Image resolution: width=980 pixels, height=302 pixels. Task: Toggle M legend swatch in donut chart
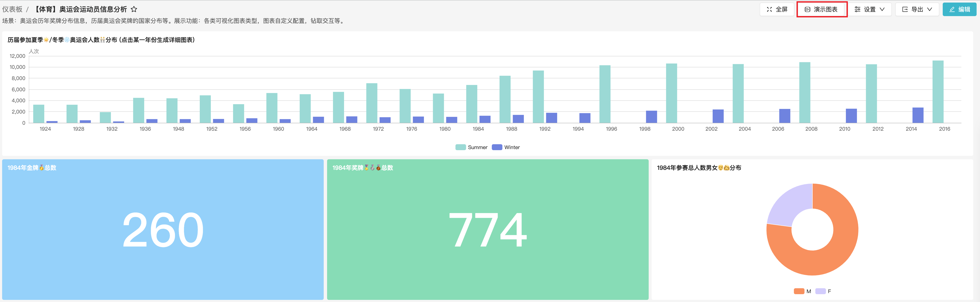(x=799, y=291)
